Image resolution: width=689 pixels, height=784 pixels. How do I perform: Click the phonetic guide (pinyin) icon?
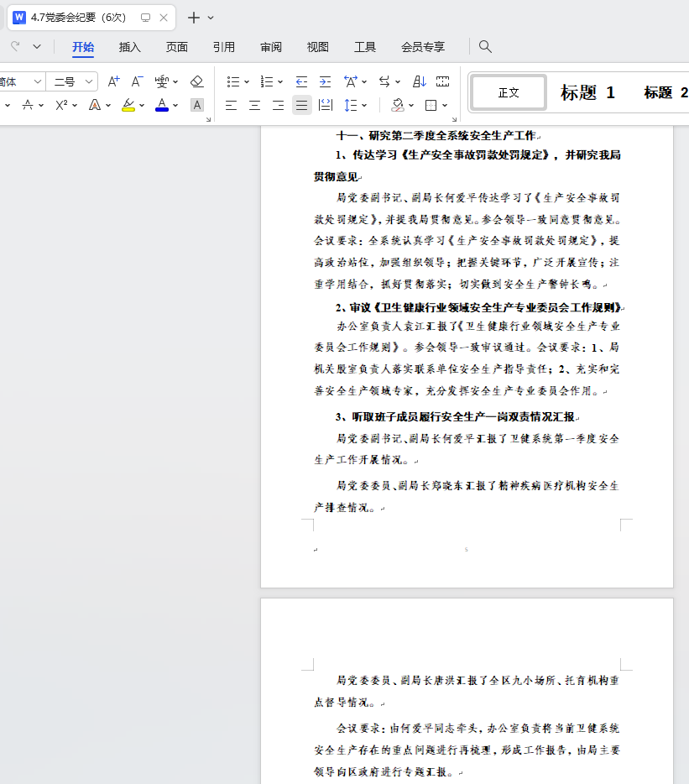tap(161, 81)
